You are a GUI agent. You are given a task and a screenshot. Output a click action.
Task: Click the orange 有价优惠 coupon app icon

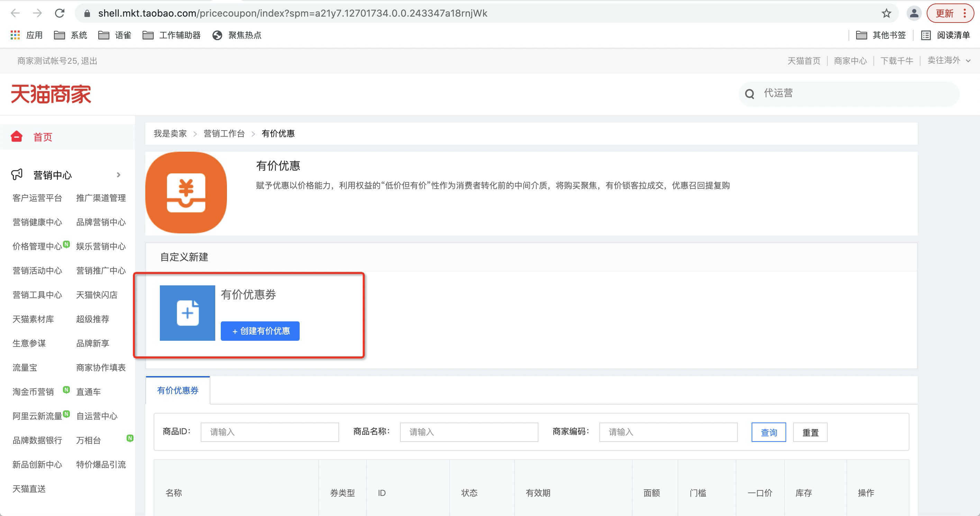[186, 193]
